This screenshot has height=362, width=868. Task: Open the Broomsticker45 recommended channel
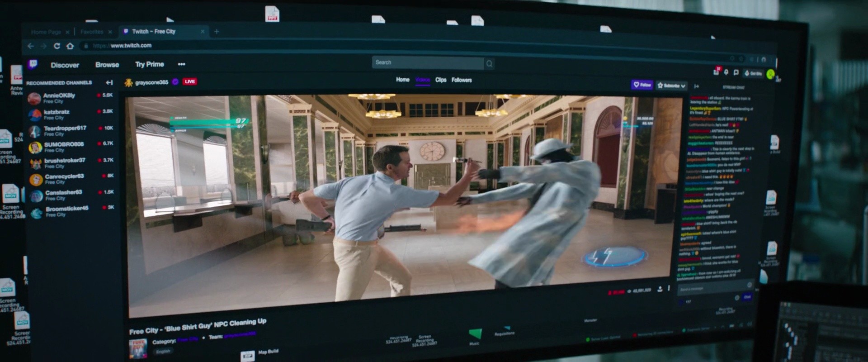pyautogui.click(x=72, y=211)
